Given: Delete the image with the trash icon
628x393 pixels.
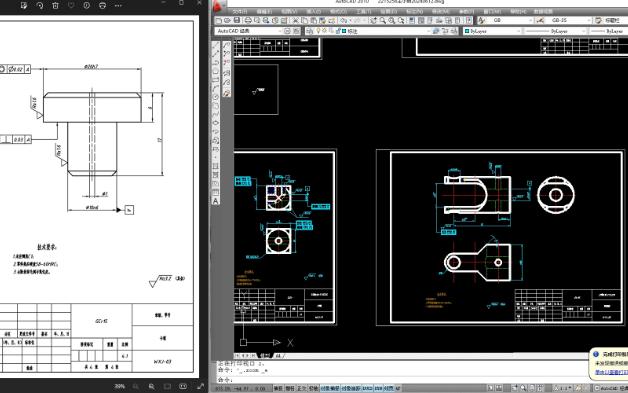Looking at the screenshot, I should click(55, 6).
